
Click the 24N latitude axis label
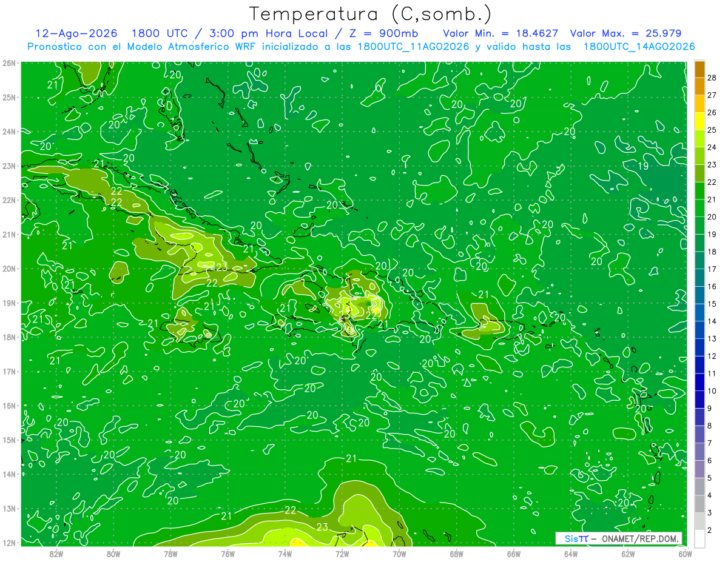(9, 132)
